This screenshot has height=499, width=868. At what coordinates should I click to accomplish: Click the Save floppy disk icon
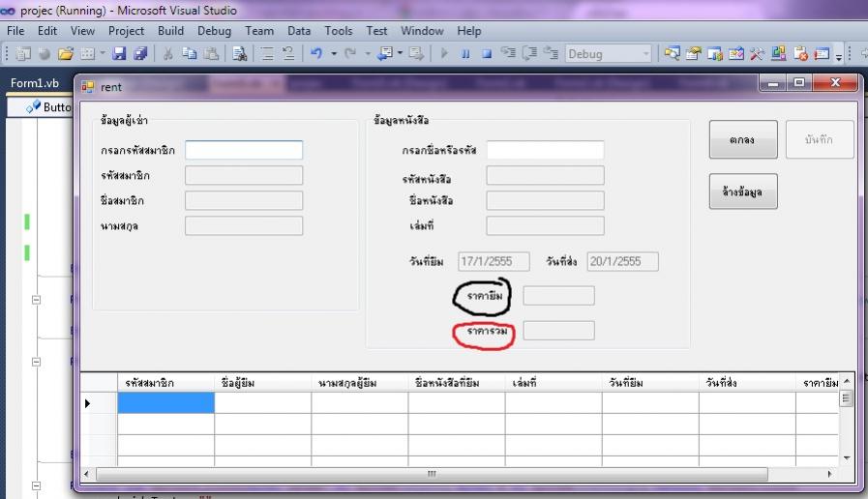(119, 53)
